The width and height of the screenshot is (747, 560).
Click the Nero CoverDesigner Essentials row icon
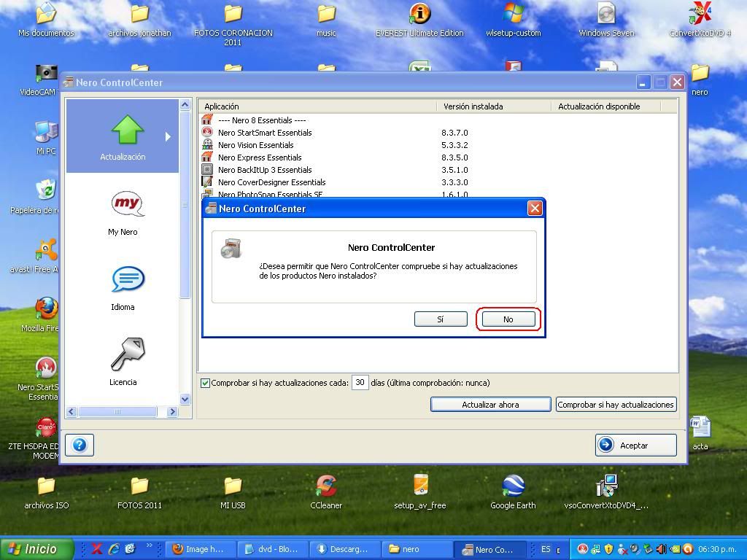point(207,182)
